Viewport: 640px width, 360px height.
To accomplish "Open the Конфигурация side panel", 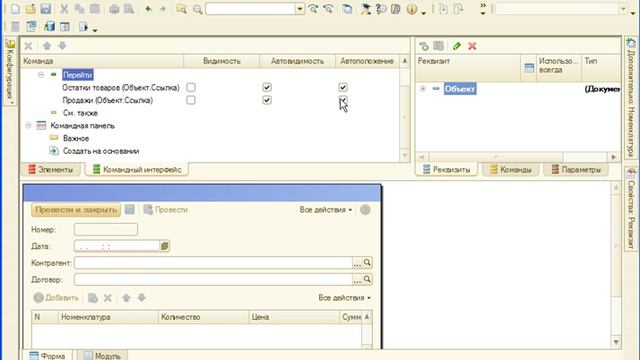I will pos(10,71).
